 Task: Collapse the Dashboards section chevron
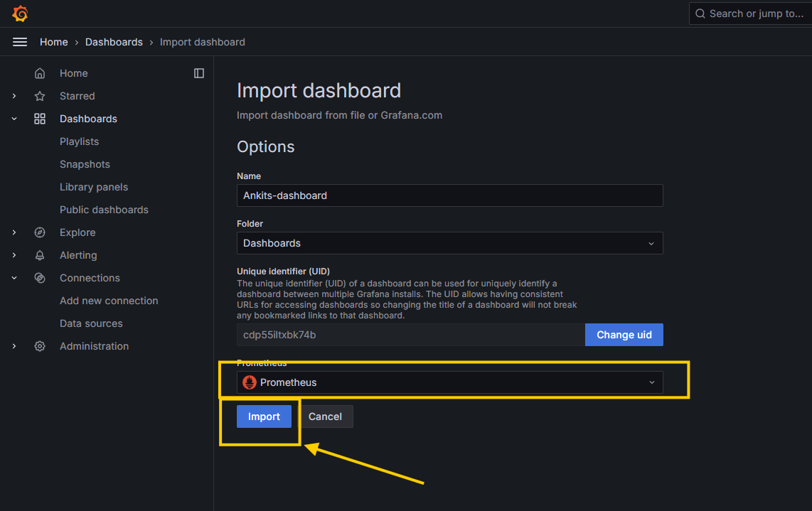point(14,119)
